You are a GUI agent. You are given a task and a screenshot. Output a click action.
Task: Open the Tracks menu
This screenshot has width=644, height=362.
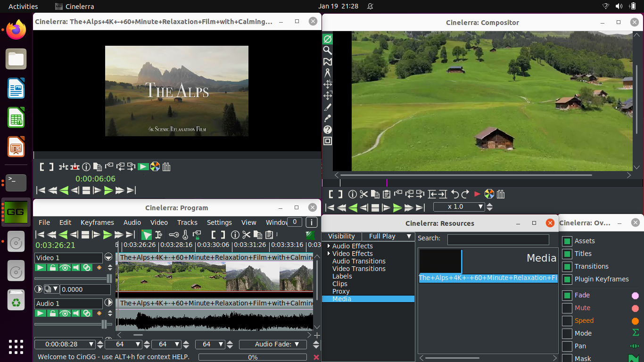[187, 222]
